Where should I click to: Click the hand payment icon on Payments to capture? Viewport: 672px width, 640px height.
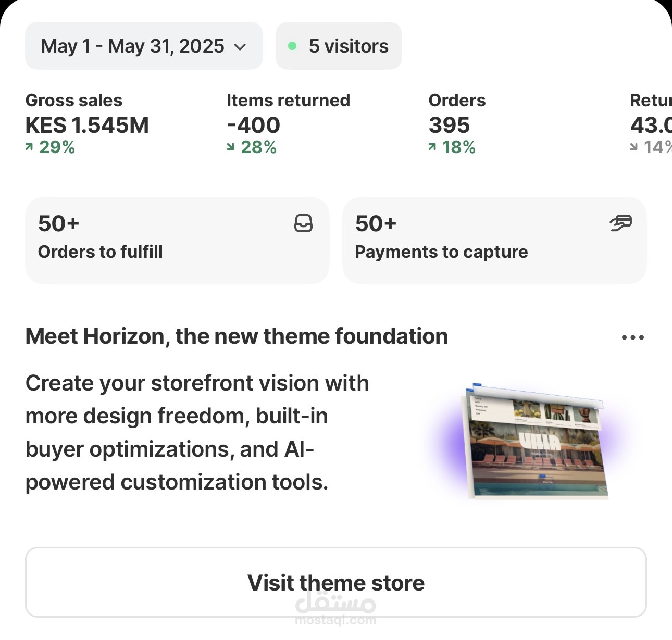tap(620, 223)
